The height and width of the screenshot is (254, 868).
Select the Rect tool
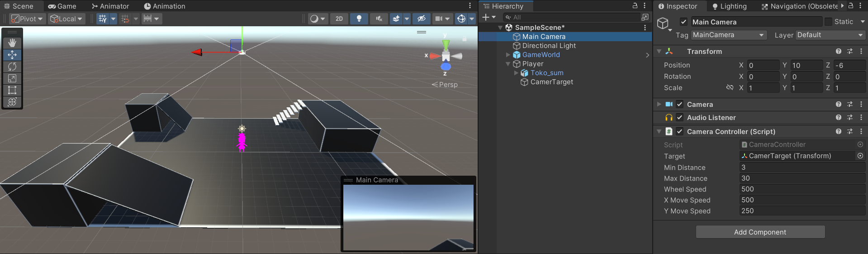(x=12, y=90)
